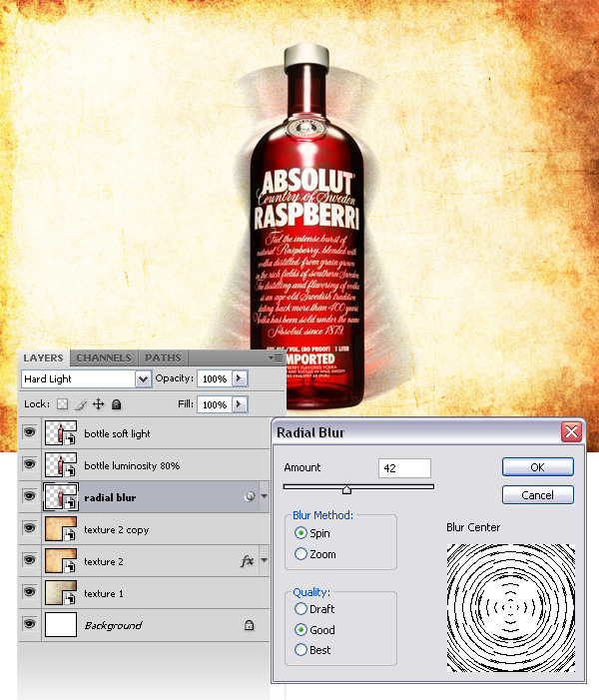Click the lock image pixels brush icon
Viewport: 599px width, 700px height.
(x=81, y=404)
